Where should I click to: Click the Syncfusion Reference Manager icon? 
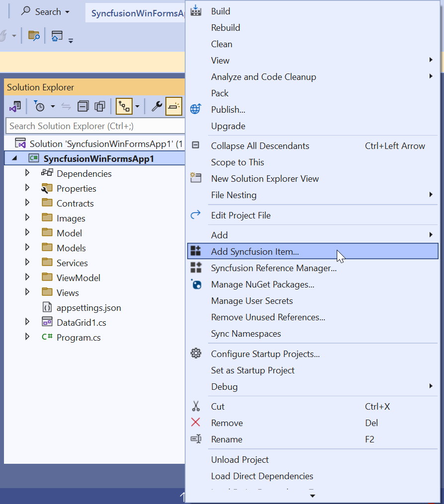click(x=196, y=268)
